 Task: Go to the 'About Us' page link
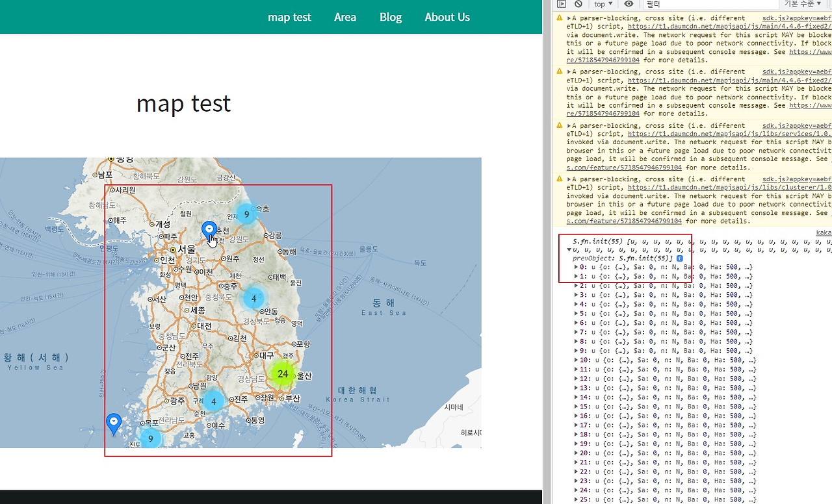coord(447,17)
